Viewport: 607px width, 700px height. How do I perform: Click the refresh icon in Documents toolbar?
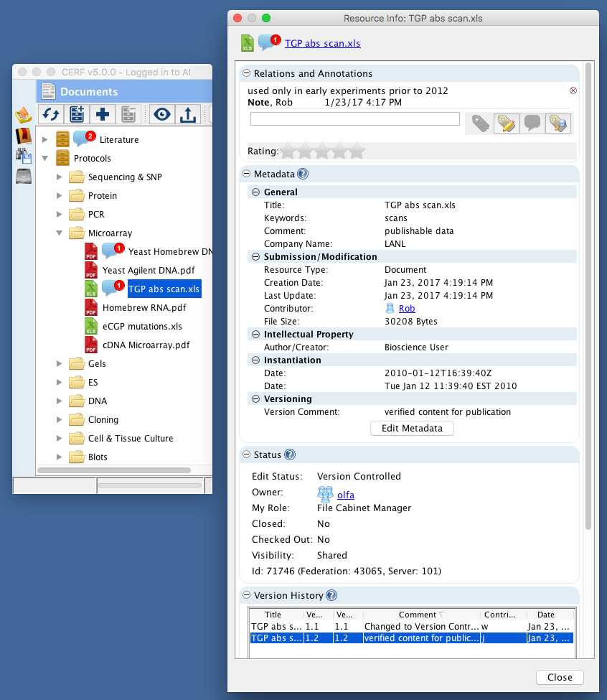[51, 114]
